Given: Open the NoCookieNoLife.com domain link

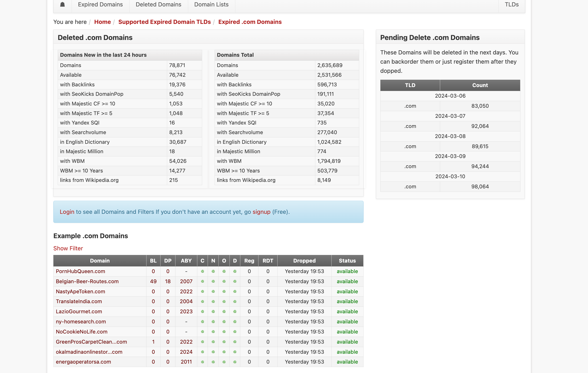Looking at the screenshot, I should tap(82, 332).
